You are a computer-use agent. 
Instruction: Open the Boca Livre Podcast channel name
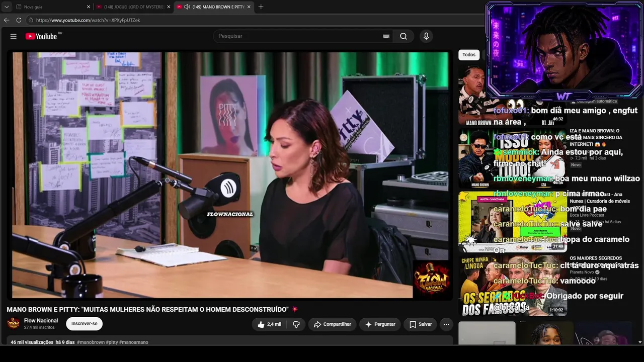587,215
